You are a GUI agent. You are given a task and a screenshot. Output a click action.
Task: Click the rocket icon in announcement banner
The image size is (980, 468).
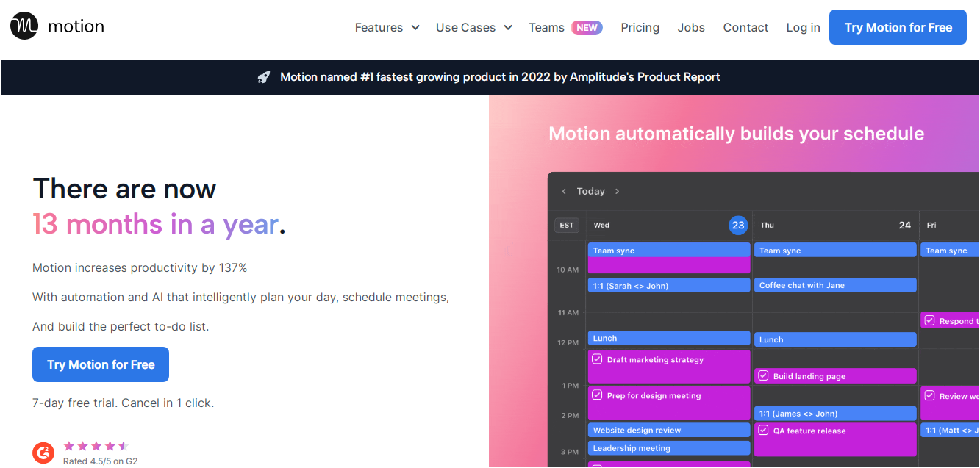coord(264,77)
